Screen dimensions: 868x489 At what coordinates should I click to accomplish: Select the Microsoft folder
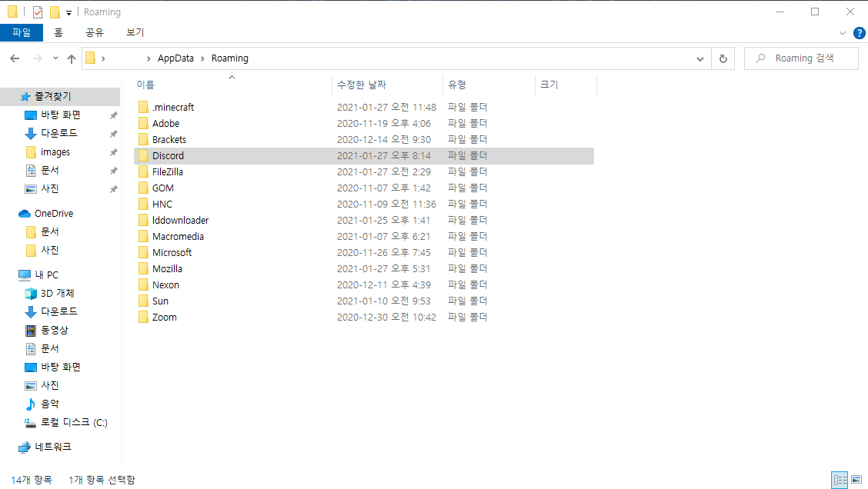(364, 252)
